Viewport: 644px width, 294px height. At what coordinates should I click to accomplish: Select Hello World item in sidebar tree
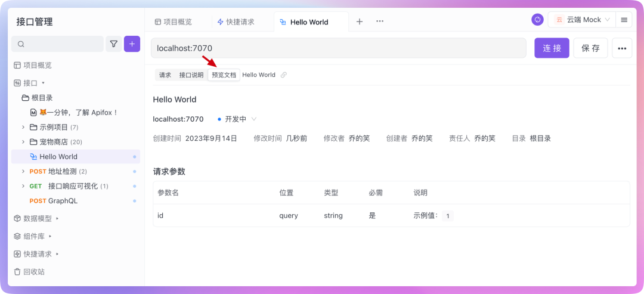tap(76, 157)
